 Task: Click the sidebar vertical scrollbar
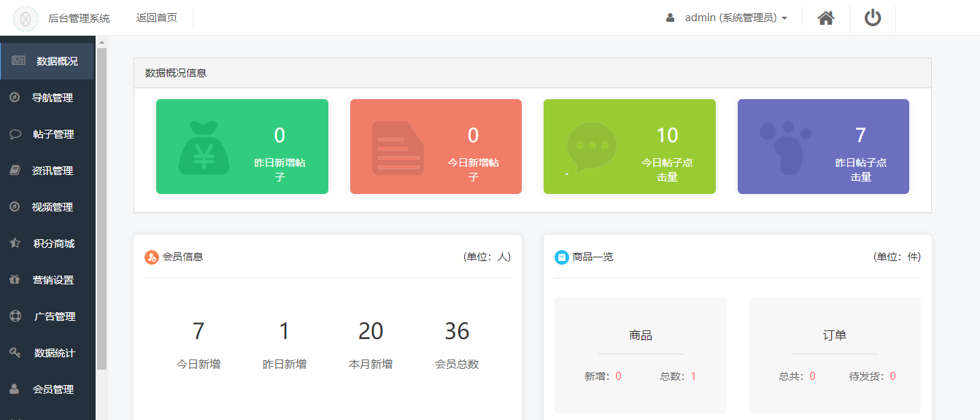101,209
